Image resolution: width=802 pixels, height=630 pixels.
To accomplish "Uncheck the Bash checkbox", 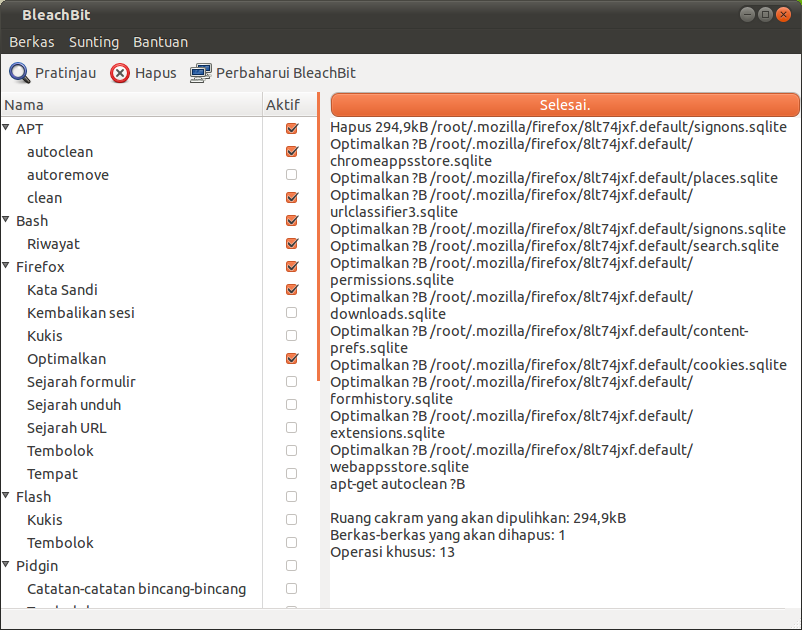I will point(292,220).
